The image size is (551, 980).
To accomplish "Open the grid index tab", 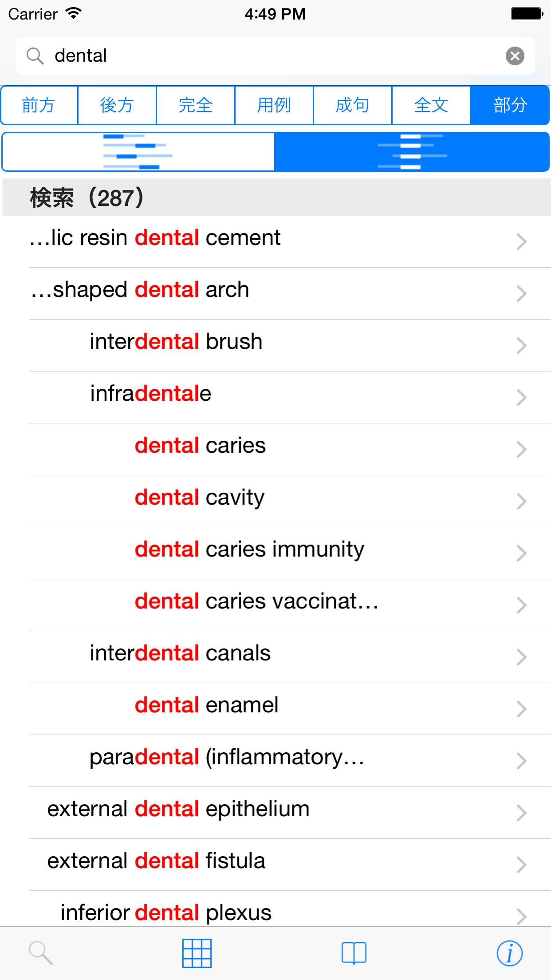I will [x=197, y=953].
